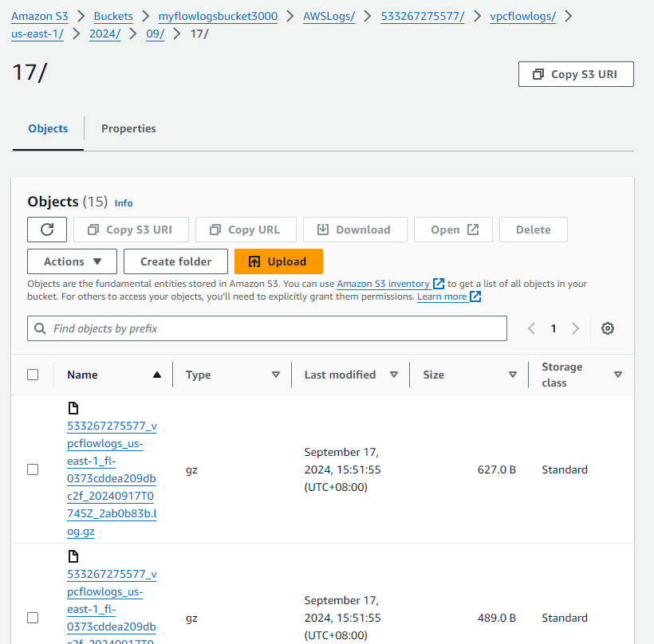Switch to the Properties tab
654x644 pixels.
point(128,128)
